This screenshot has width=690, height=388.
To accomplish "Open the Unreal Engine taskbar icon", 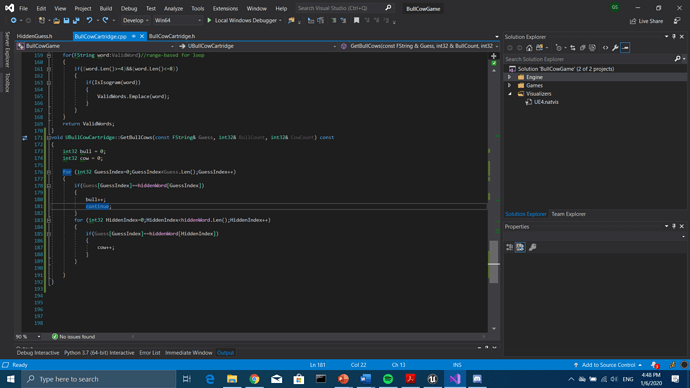I will (x=433, y=379).
